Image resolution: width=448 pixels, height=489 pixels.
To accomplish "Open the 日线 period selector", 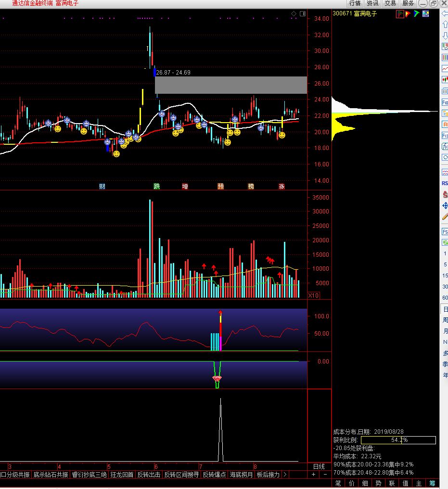I will click(319, 466).
